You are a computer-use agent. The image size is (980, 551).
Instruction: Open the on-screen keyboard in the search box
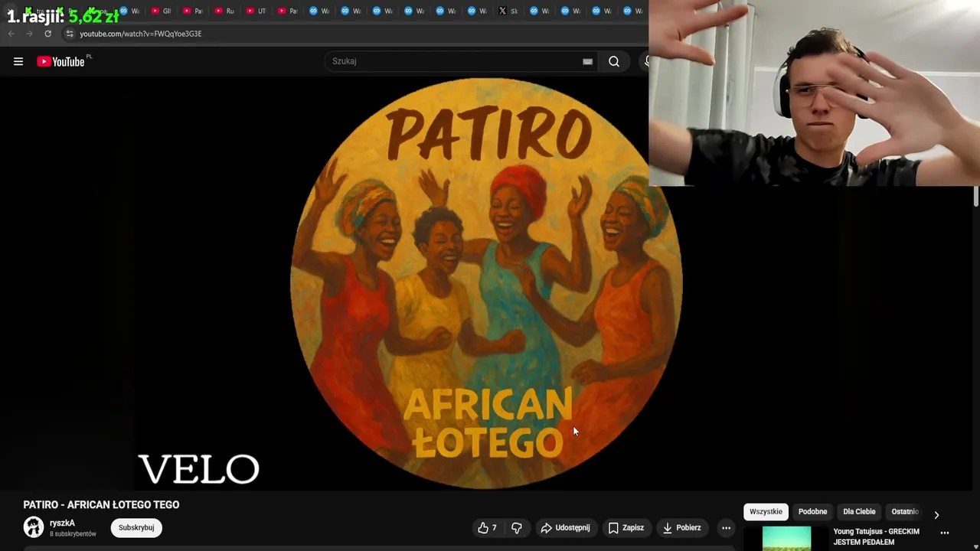tap(587, 61)
